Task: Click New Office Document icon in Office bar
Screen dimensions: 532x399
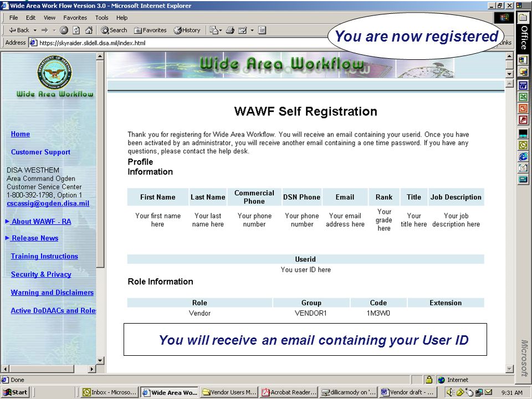Action: (523, 60)
